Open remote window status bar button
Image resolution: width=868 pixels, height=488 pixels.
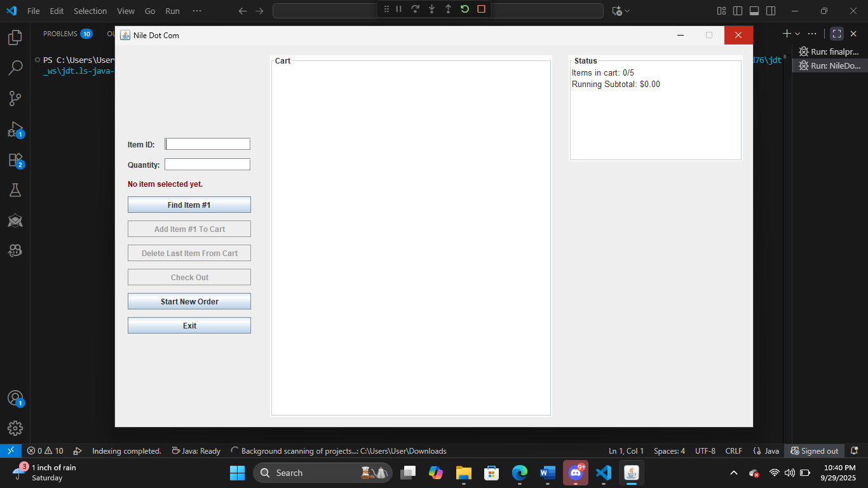click(11, 451)
